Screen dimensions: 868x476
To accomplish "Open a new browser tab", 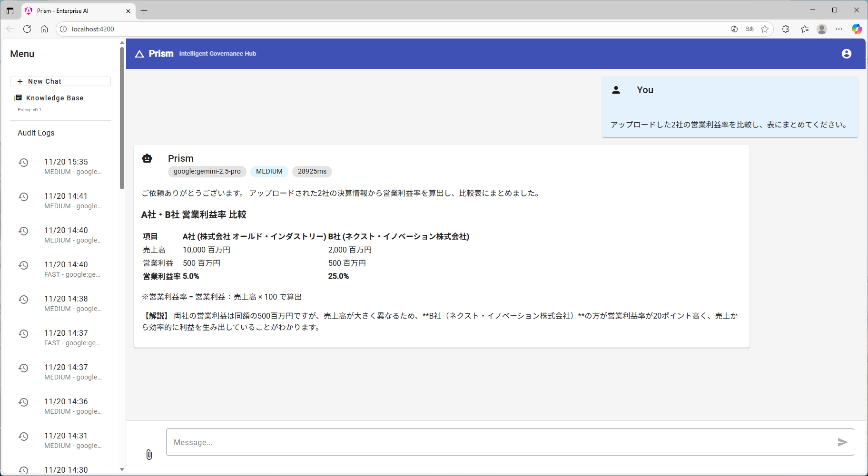I will 144,11.
